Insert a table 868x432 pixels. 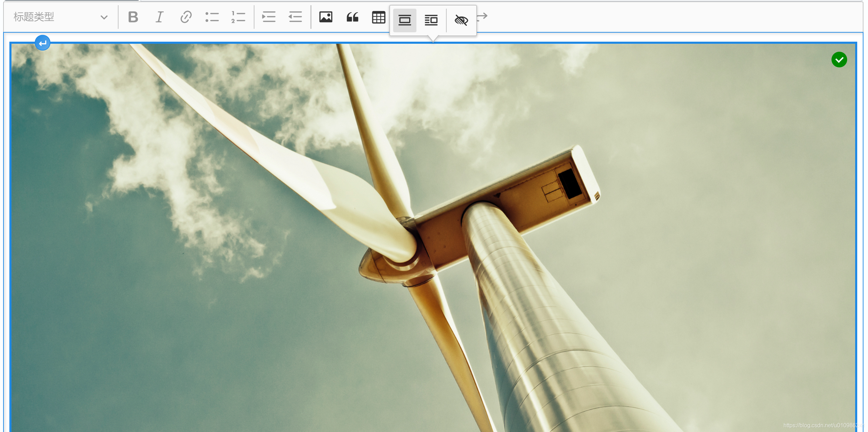[x=379, y=17]
